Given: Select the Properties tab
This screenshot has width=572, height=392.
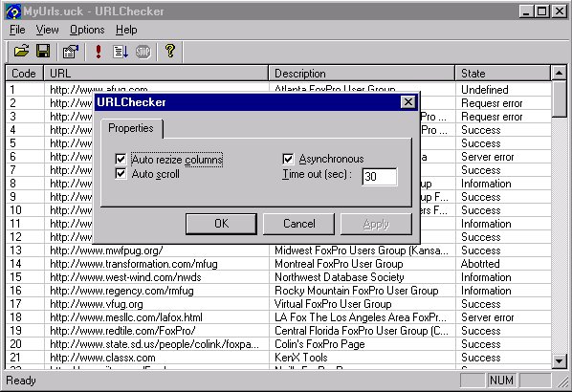Looking at the screenshot, I should point(131,128).
